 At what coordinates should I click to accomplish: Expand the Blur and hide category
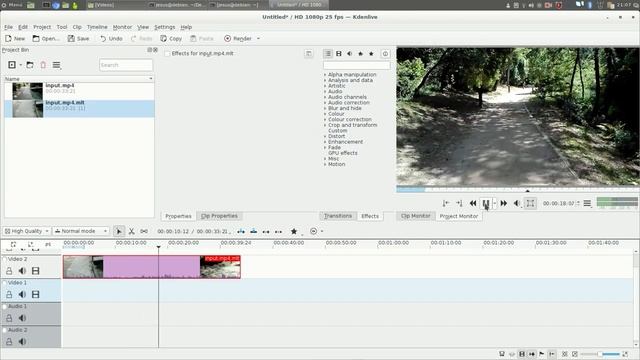[325, 109]
